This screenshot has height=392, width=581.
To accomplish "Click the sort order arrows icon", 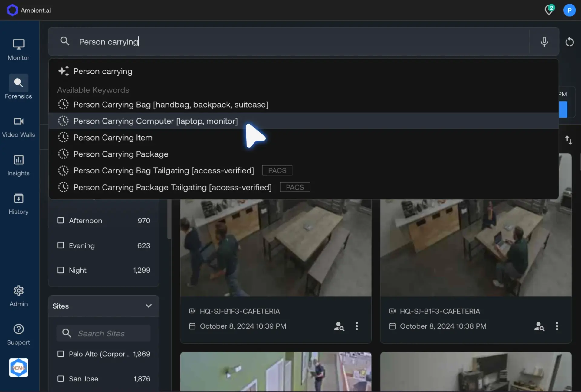I will click(x=569, y=140).
